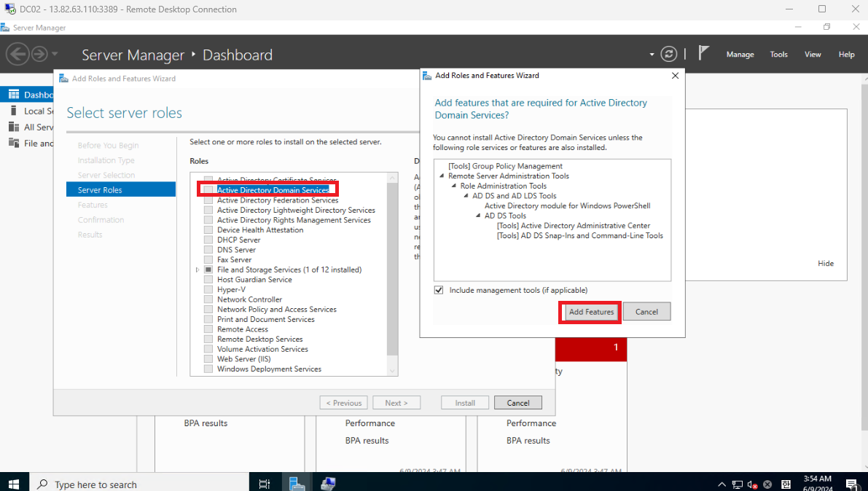Click the network tray icon

(737, 484)
